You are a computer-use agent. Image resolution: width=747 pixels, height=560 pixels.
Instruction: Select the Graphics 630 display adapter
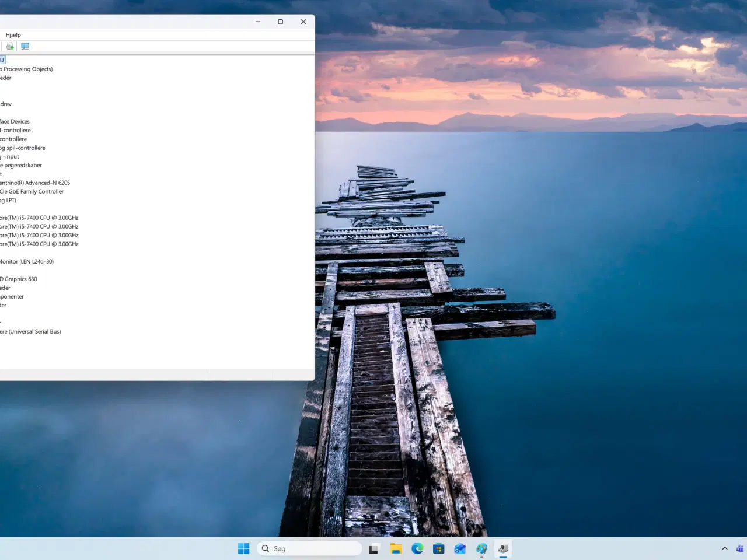[x=19, y=279]
